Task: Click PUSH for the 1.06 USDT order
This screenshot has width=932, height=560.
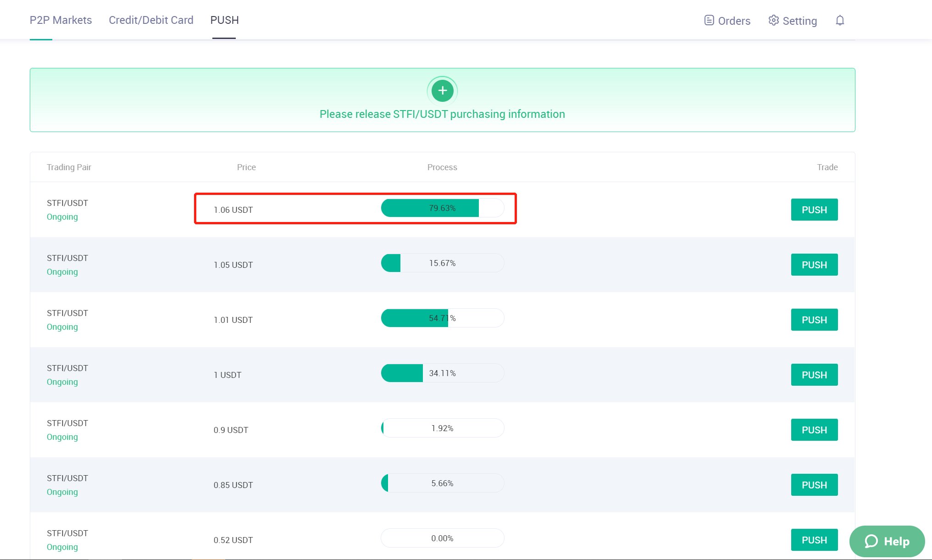Action: point(814,210)
